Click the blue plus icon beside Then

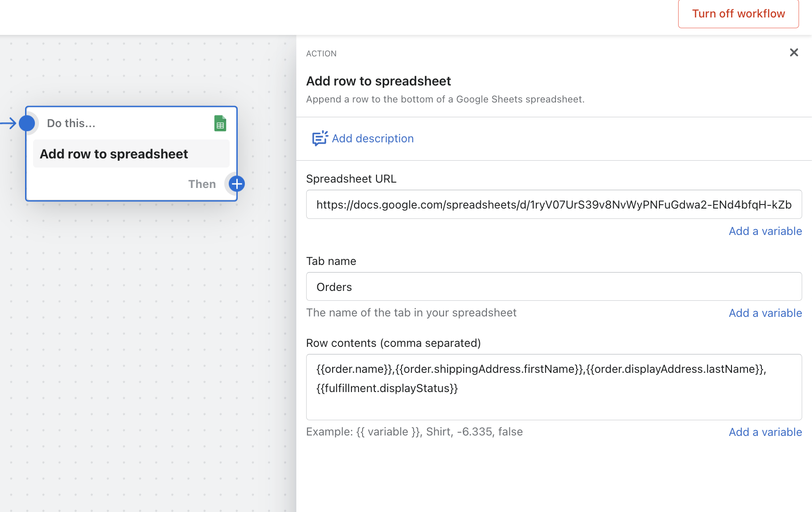[236, 183]
